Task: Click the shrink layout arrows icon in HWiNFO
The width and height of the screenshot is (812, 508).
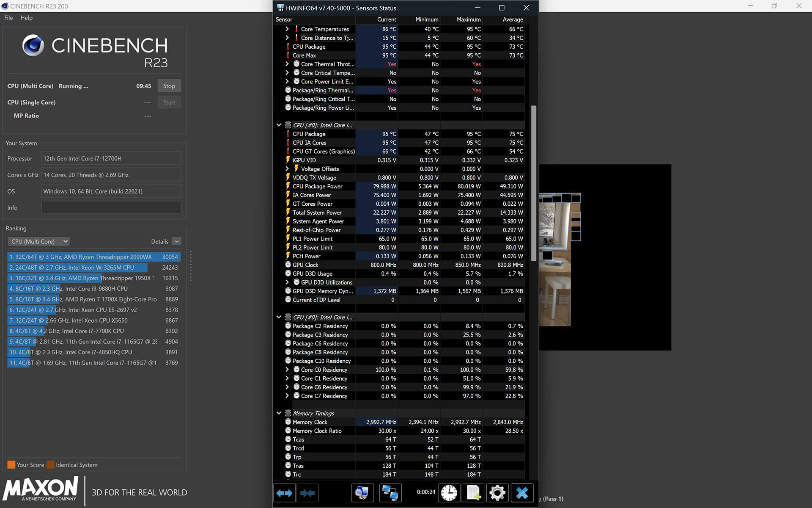Action: [307, 493]
